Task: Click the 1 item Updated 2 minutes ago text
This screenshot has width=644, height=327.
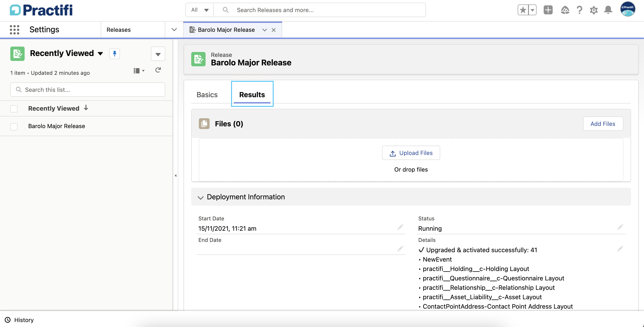Action: pyautogui.click(x=50, y=73)
